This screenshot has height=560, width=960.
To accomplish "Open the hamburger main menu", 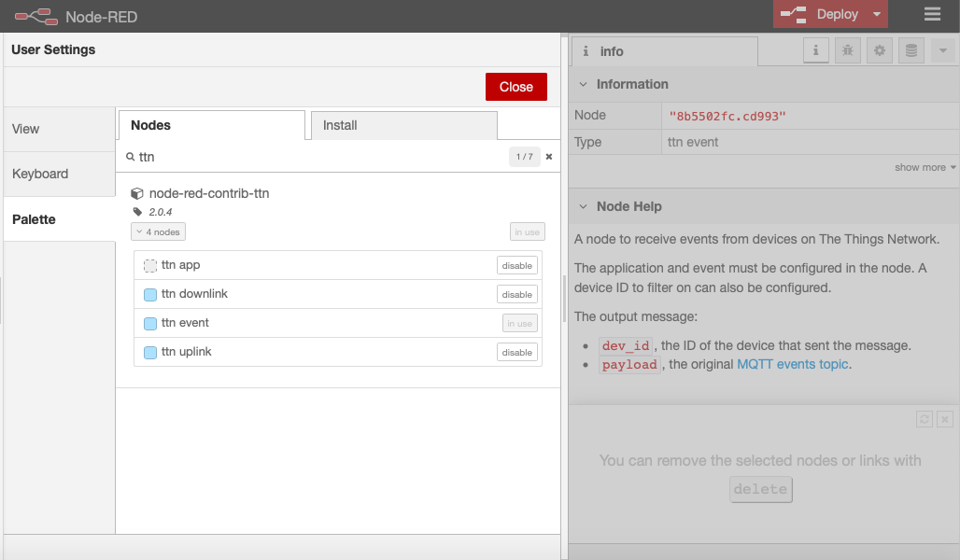I will (932, 14).
